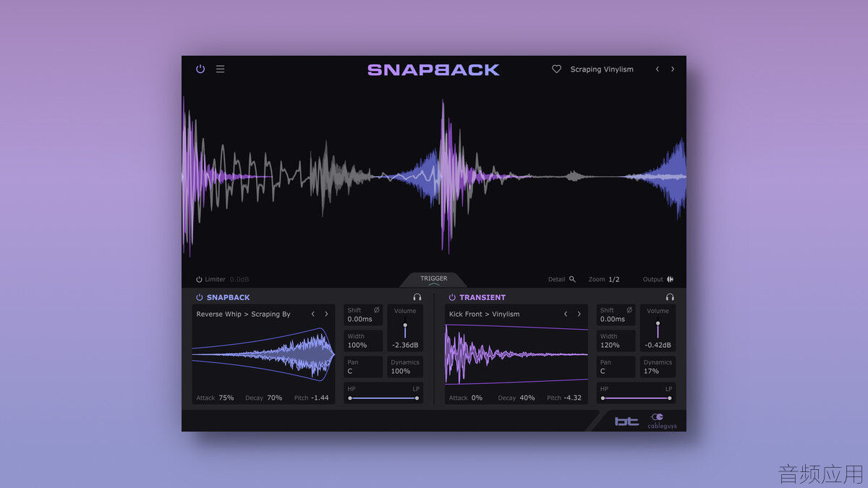Viewport: 868px width, 488px height.
Task: Go to next global preset
Action: tap(673, 69)
